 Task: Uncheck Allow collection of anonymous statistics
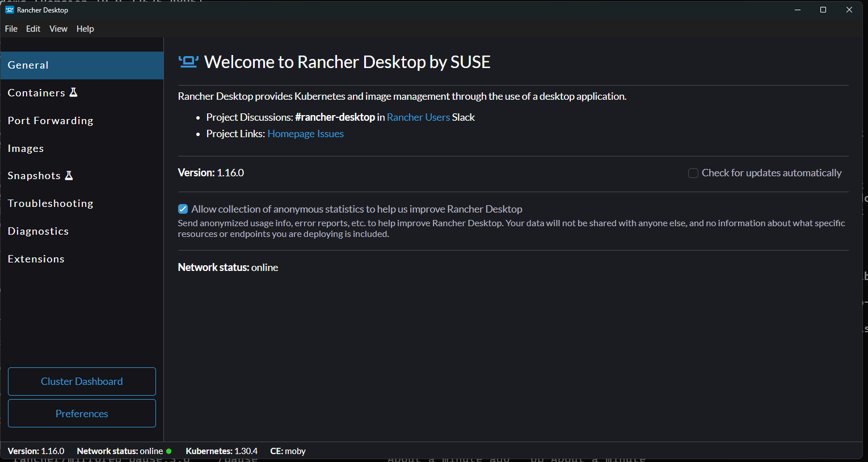[183, 209]
